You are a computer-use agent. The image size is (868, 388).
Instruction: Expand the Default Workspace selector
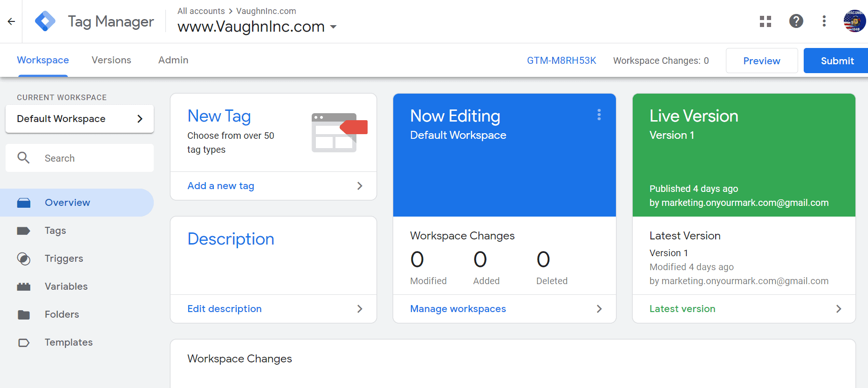[80, 119]
